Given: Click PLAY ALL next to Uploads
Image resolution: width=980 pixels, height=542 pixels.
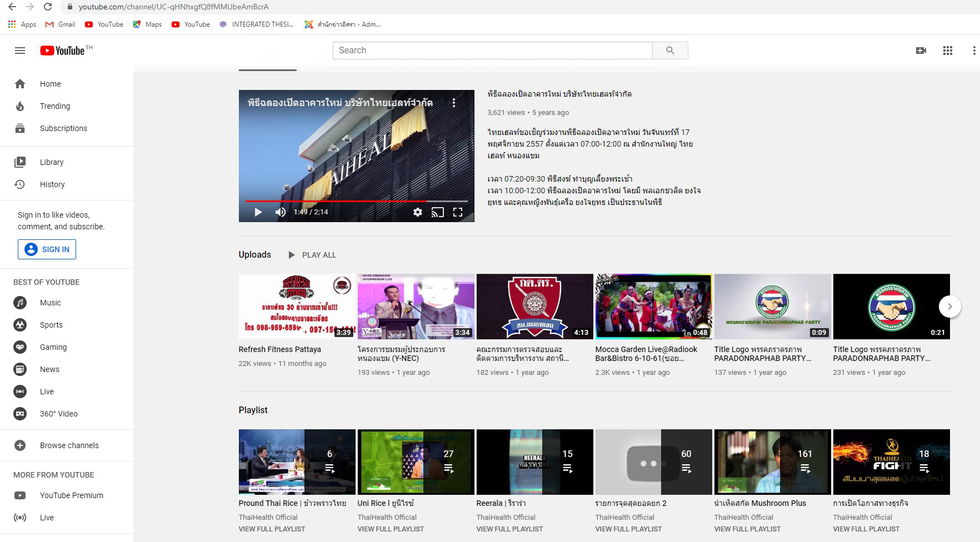Looking at the screenshot, I should coord(313,255).
